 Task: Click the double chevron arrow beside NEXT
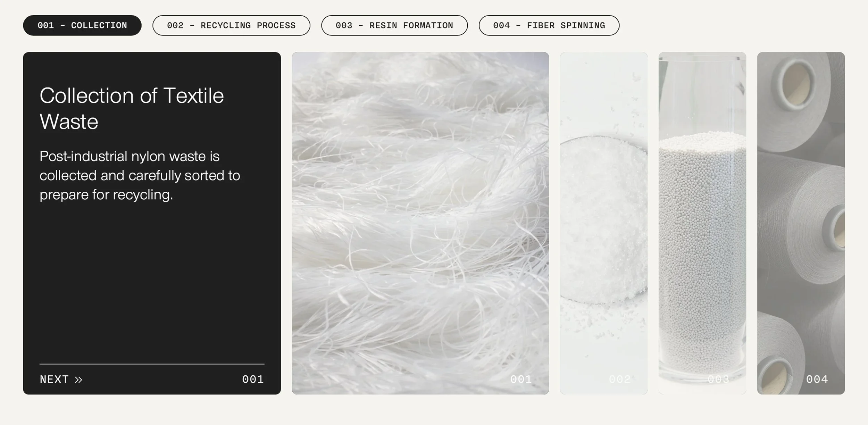tap(78, 380)
